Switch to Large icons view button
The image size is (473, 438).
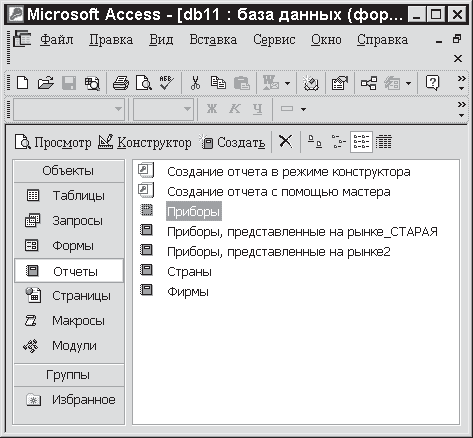coord(315,142)
